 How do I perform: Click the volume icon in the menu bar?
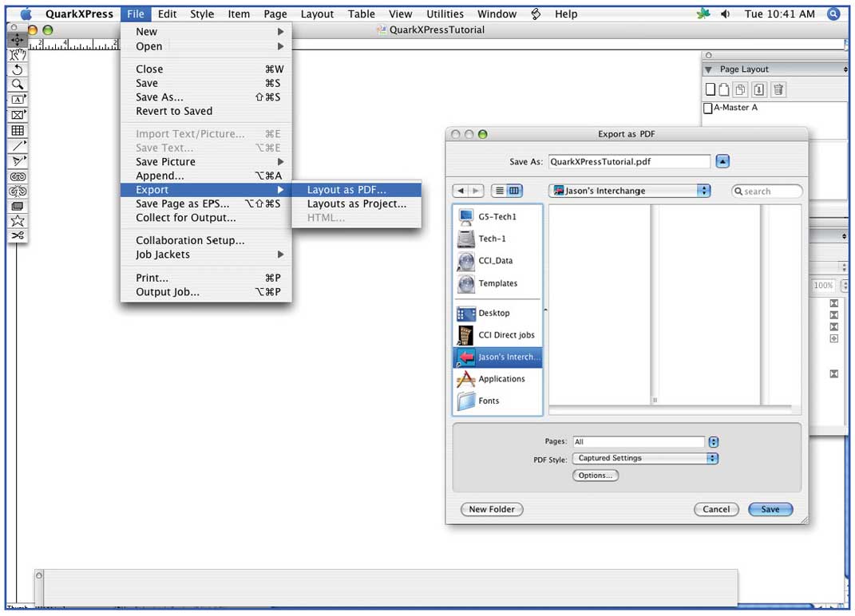pos(725,14)
